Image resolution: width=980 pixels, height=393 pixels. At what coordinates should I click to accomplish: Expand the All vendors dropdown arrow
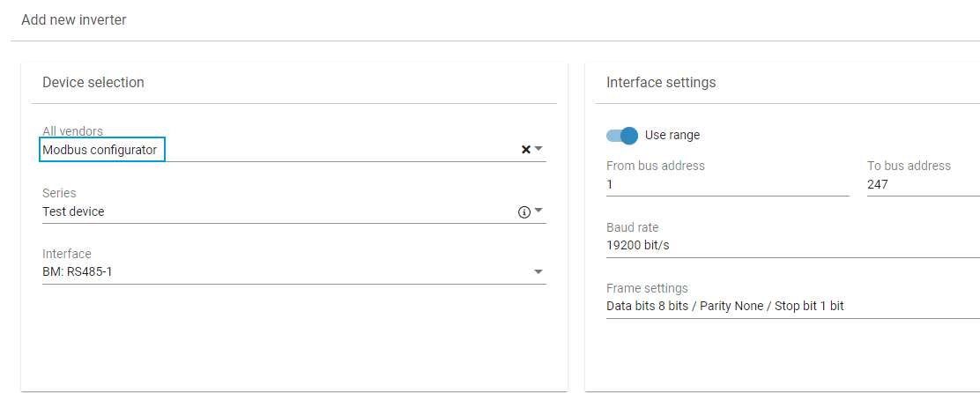tap(538, 149)
